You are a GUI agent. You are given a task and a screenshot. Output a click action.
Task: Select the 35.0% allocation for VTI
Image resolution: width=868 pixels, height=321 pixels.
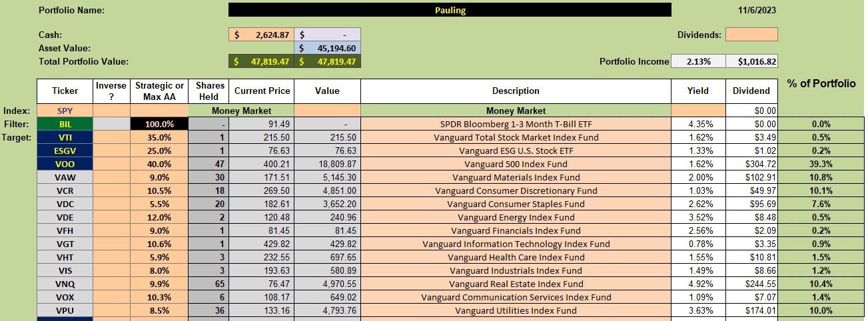159,137
